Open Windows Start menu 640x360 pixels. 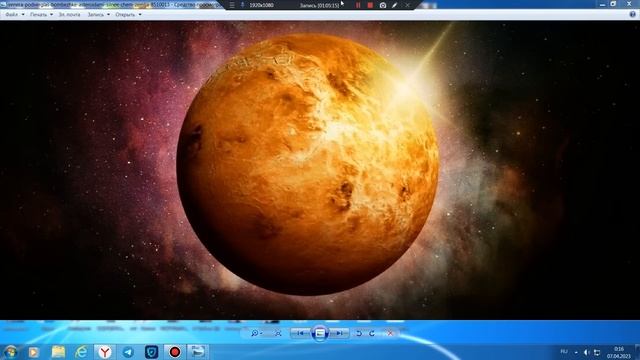(x=10, y=351)
